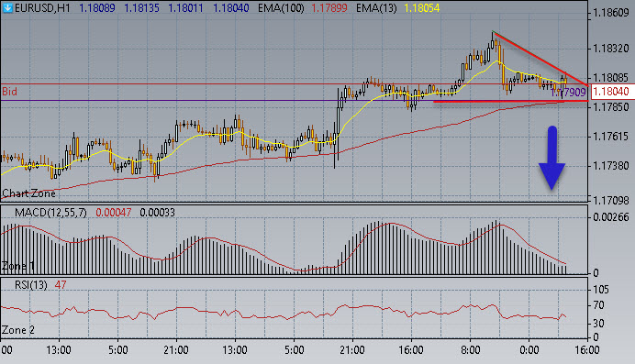The width and height of the screenshot is (635, 364).
Task: Select the Zone 2 label in RSI panel
Action: coord(18,330)
